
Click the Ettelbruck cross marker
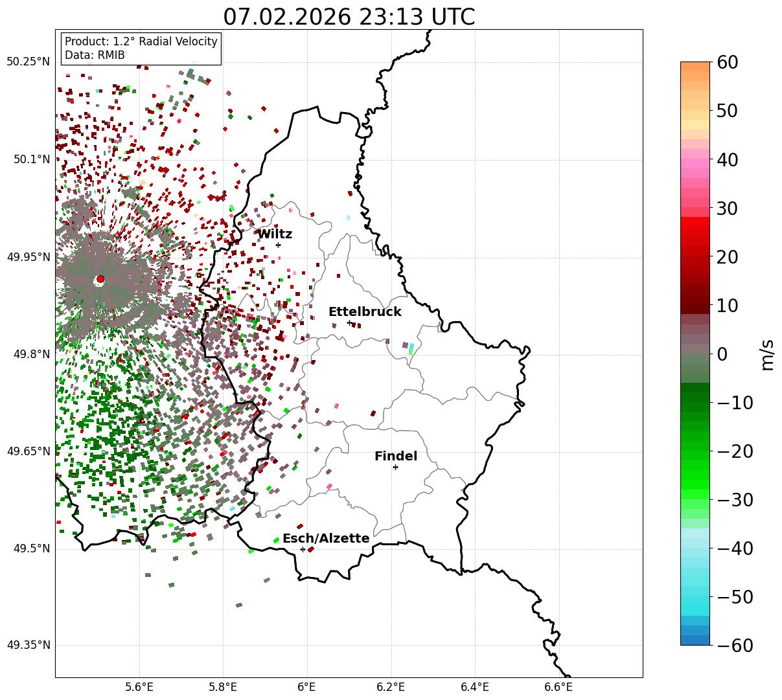349,322
